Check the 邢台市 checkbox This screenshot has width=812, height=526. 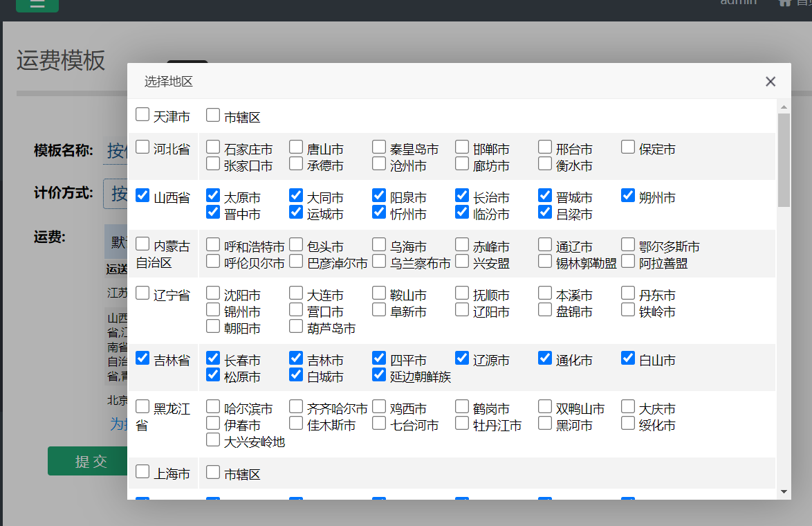tap(545, 147)
